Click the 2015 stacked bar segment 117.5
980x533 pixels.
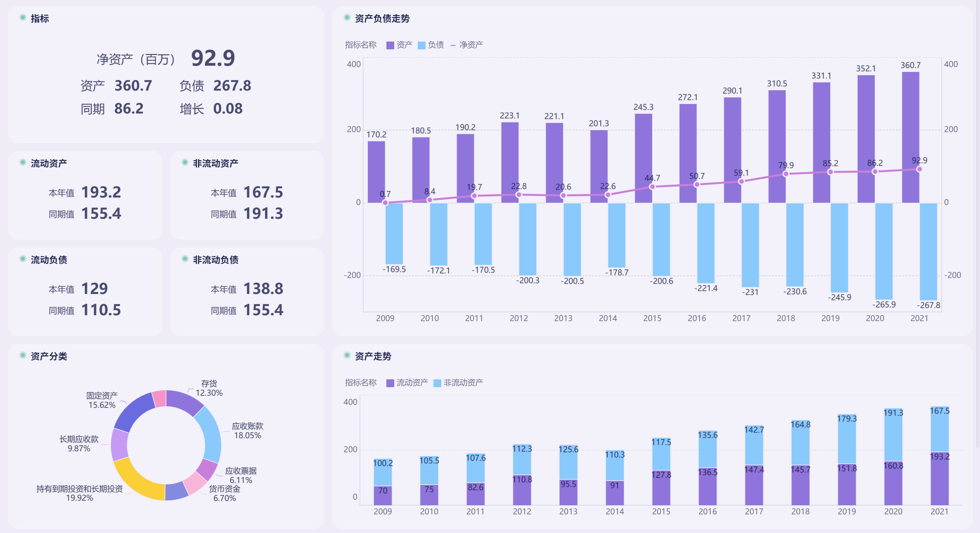pyautogui.click(x=661, y=455)
